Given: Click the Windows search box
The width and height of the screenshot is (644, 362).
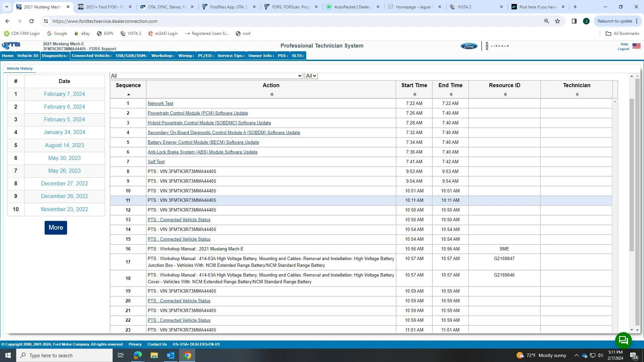Looking at the screenshot, I should (x=64, y=355).
